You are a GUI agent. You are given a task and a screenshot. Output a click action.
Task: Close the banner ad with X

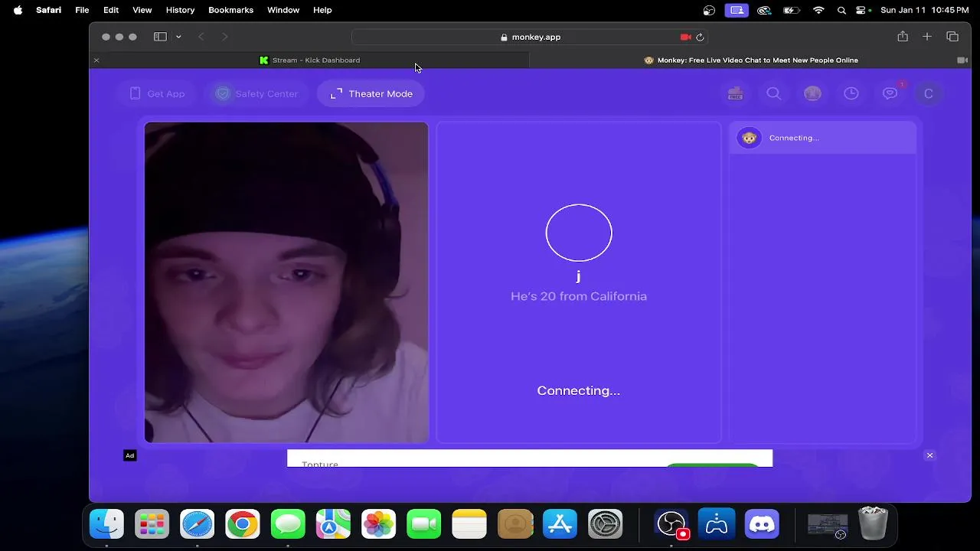click(929, 455)
